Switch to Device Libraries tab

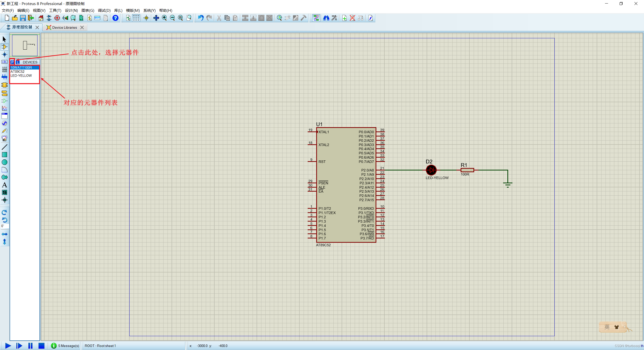click(x=64, y=27)
